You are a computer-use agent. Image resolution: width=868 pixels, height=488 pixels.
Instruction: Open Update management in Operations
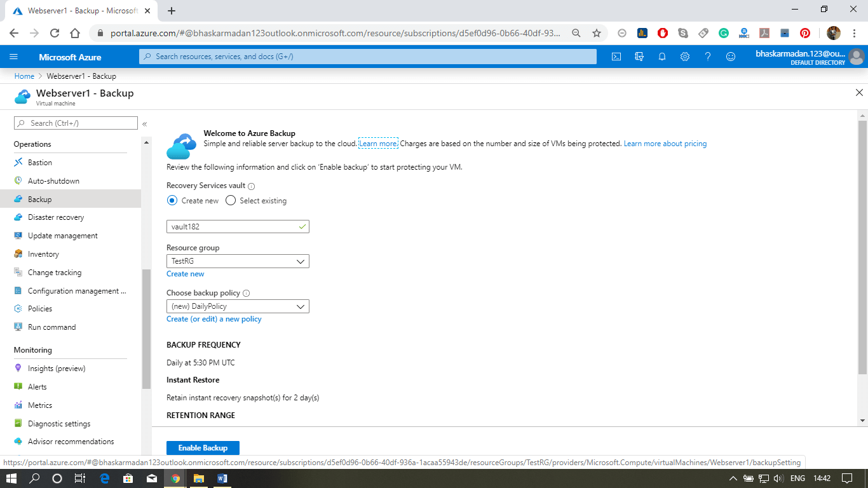click(62, 235)
